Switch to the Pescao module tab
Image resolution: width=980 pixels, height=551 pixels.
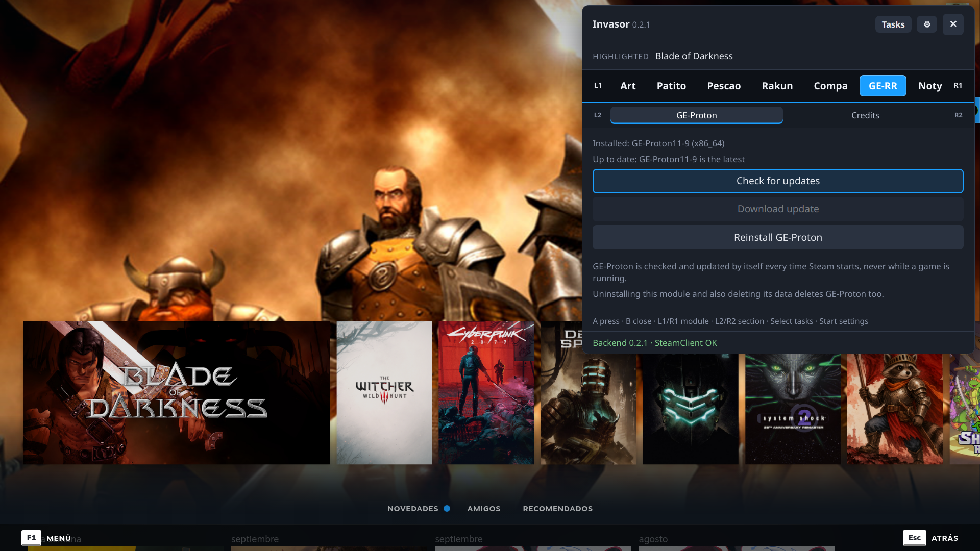pyautogui.click(x=724, y=86)
